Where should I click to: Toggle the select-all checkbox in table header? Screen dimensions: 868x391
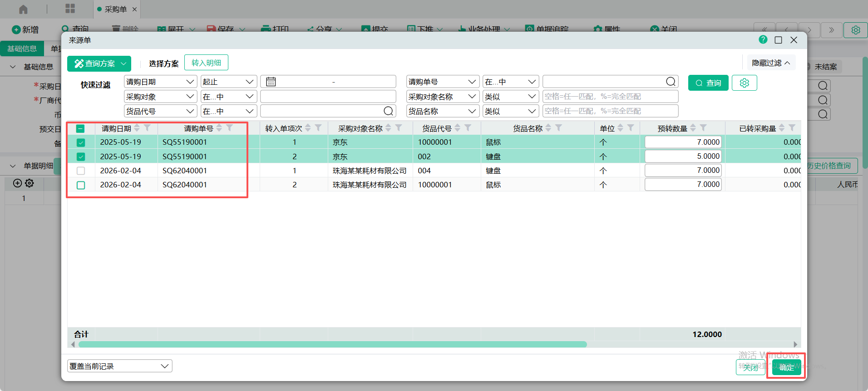pyautogui.click(x=80, y=129)
